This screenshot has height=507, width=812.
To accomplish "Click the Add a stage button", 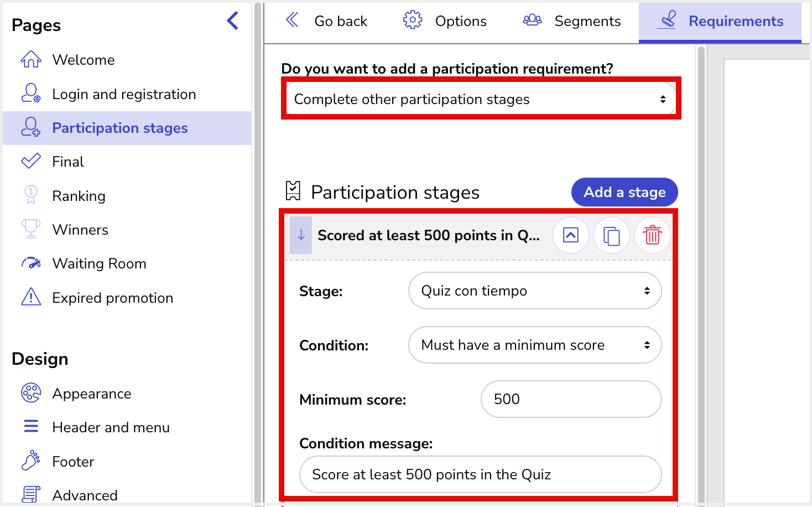I will point(624,192).
